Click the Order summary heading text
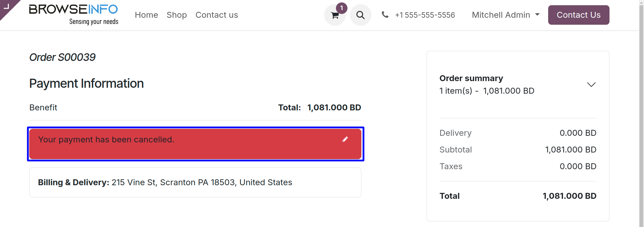This screenshot has height=227, width=644. point(471,78)
